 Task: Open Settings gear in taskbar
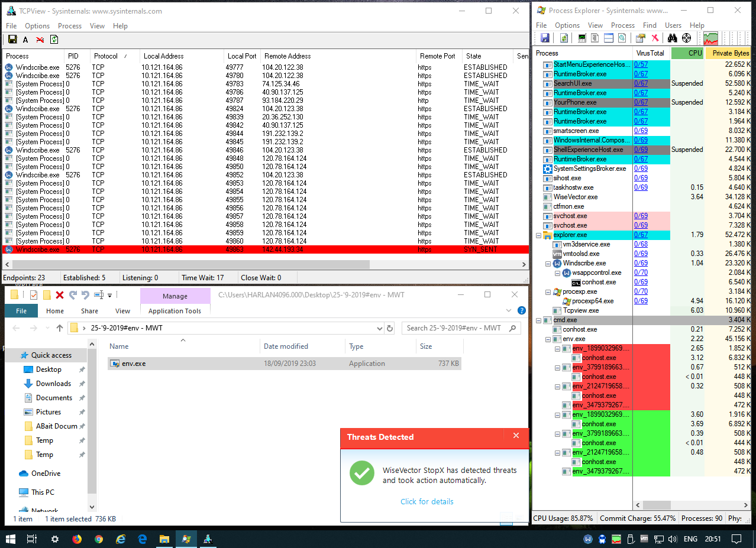tap(55, 539)
